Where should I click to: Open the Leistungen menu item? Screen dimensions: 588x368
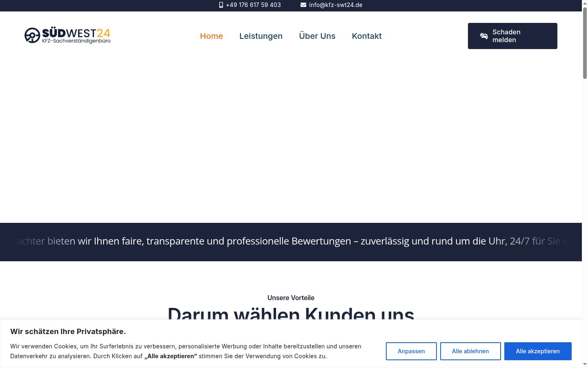[261, 36]
